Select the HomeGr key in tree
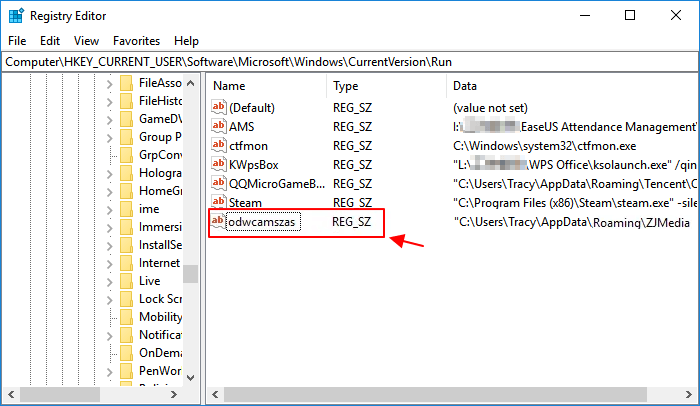The image size is (700, 406). pos(159,191)
